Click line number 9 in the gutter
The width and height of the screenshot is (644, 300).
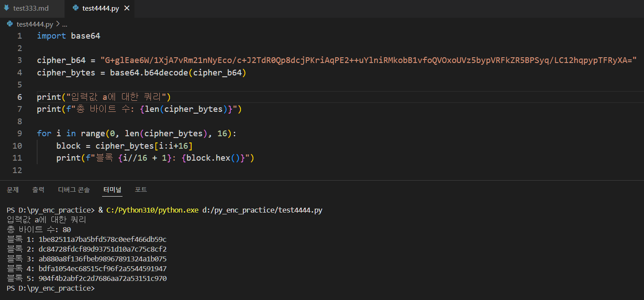(19, 134)
